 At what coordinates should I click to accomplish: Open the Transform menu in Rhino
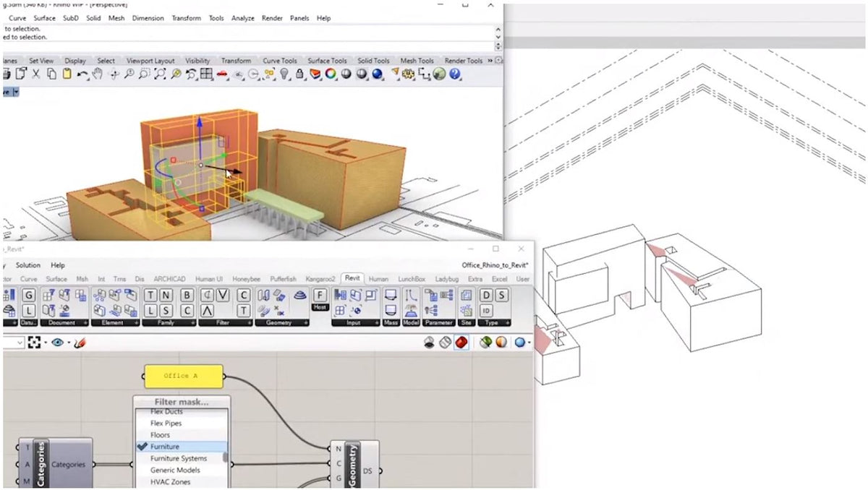(187, 18)
